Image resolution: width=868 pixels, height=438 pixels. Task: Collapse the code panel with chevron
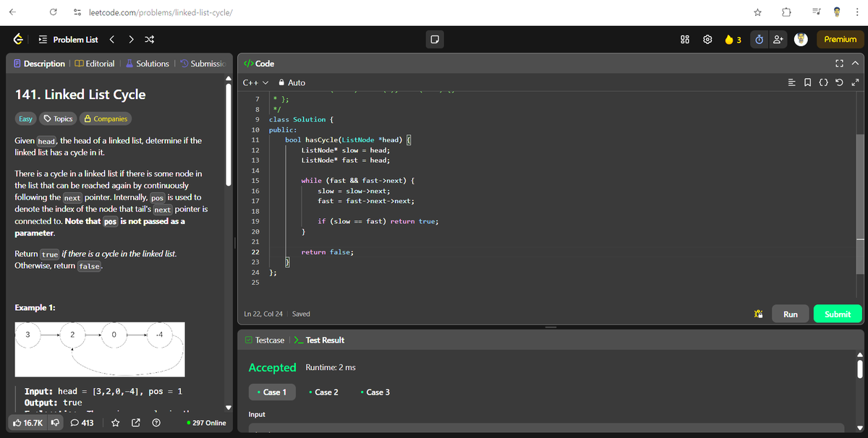coord(855,64)
